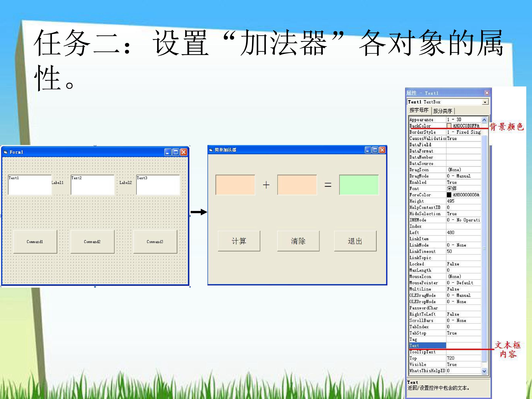Select the Text property row
This screenshot has height=399, width=532.
tap(445, 346)
